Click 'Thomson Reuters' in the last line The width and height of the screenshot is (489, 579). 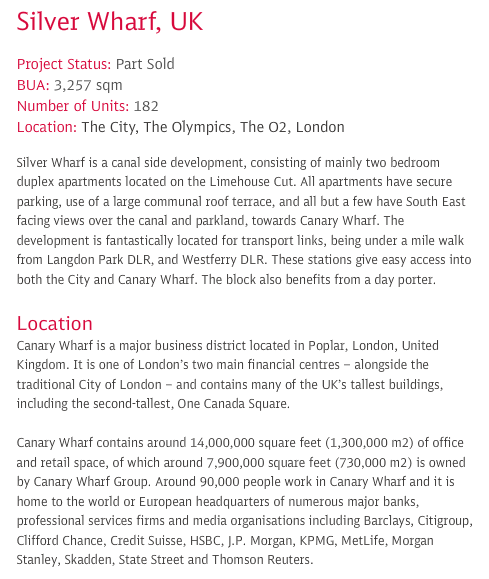click(x=261, y=560)
